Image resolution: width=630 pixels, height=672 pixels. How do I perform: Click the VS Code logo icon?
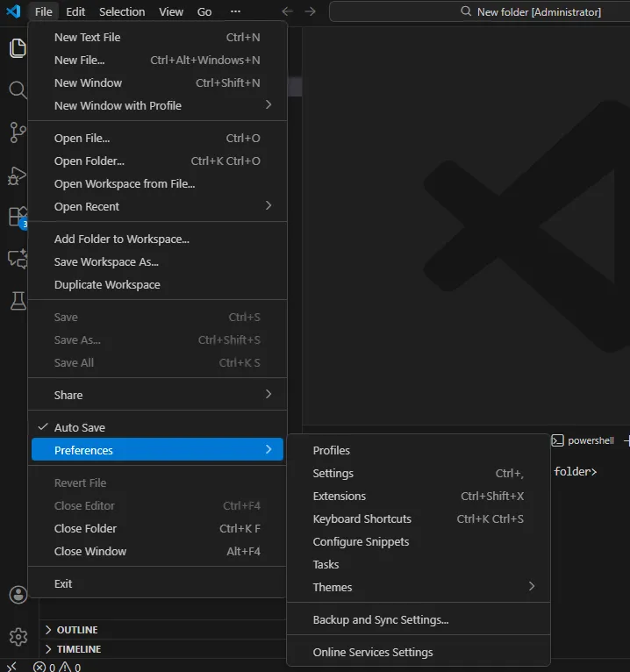pos(13,11)
